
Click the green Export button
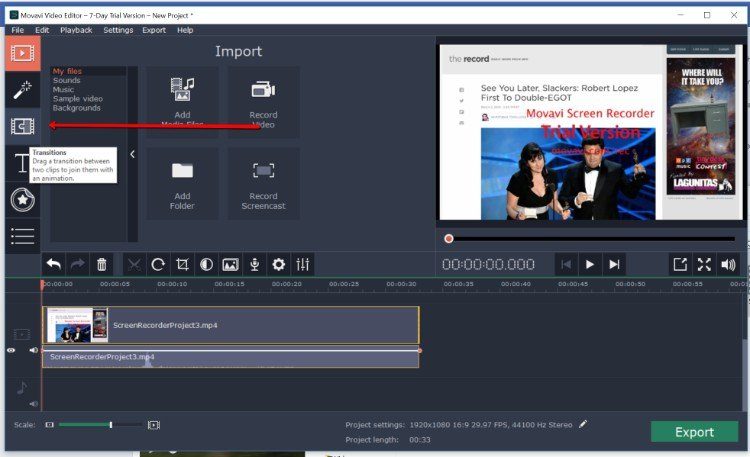[694, 432]
